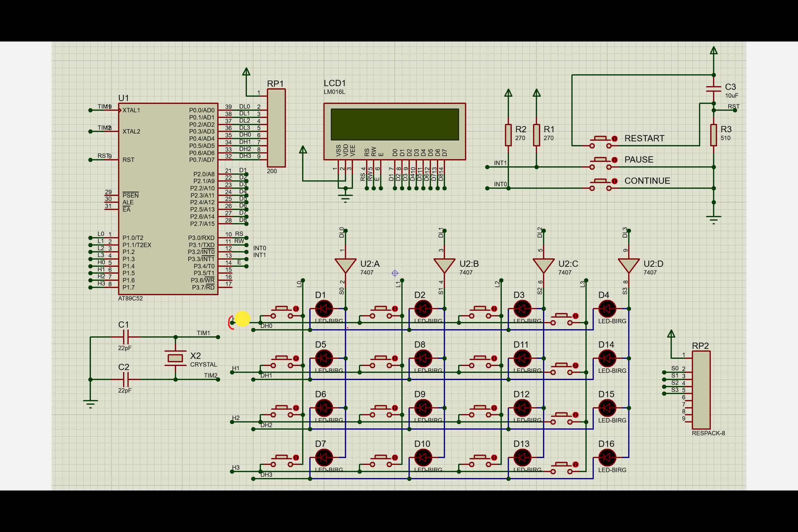Click the LM016L model label

coord(334,92)
